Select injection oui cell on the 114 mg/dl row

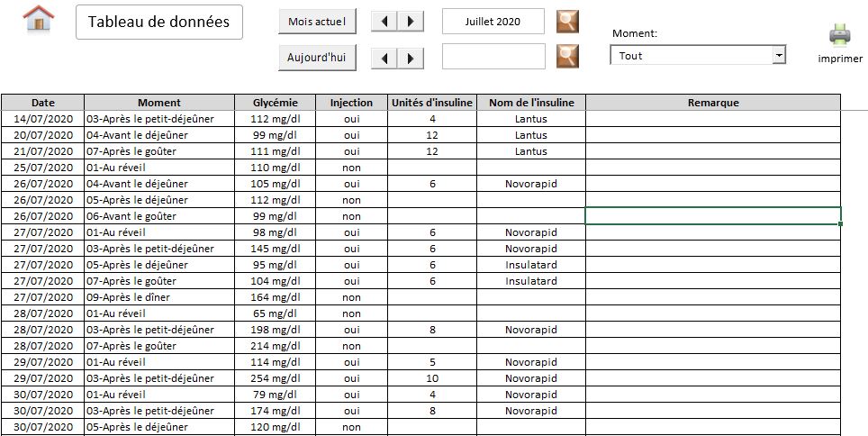point(351,362)
